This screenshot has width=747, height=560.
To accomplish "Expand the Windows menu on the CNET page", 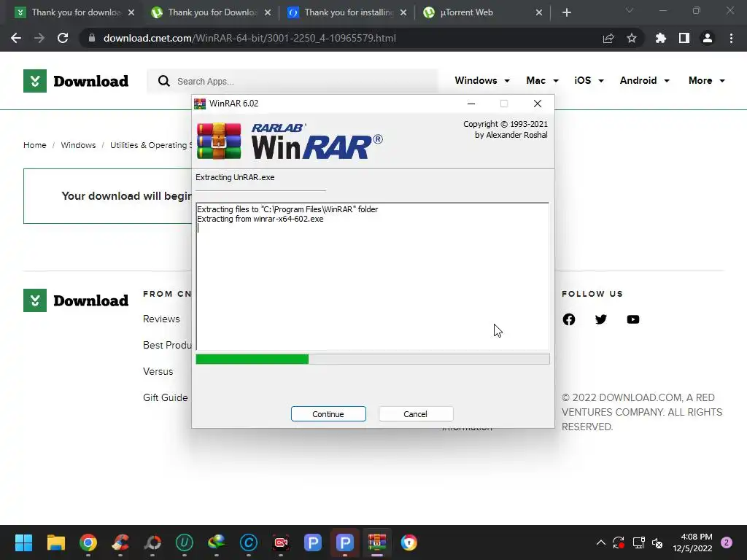I will (482, 80).
